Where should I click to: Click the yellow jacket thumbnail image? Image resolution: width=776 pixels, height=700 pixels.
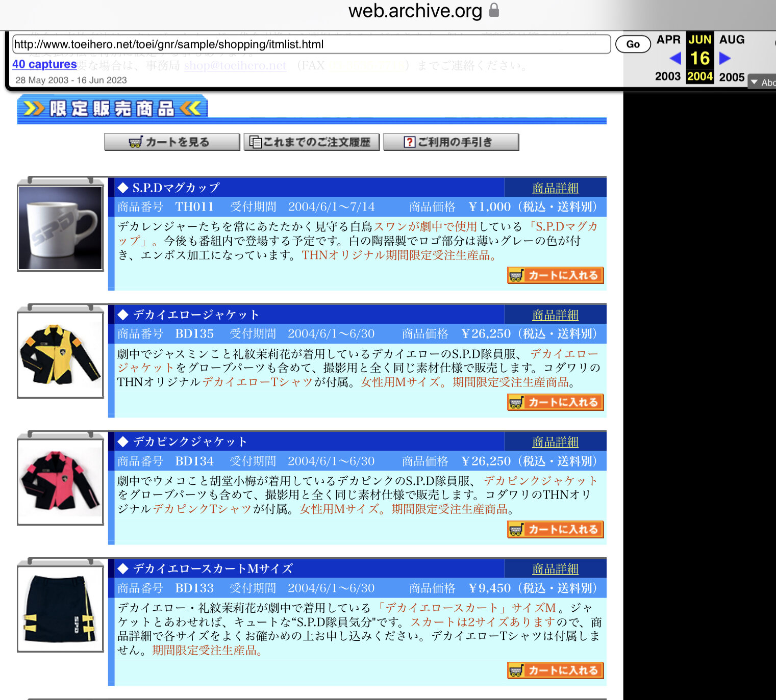[x=60, y=355]
